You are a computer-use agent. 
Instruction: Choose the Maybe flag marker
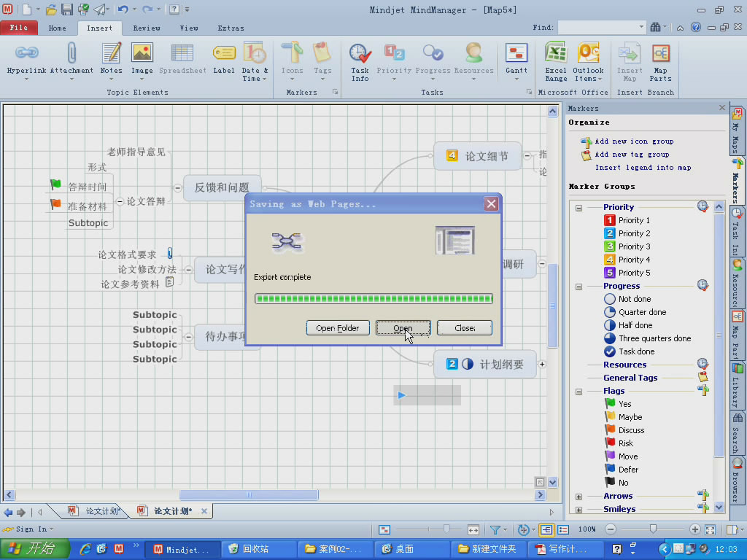(x=623, y=417)
